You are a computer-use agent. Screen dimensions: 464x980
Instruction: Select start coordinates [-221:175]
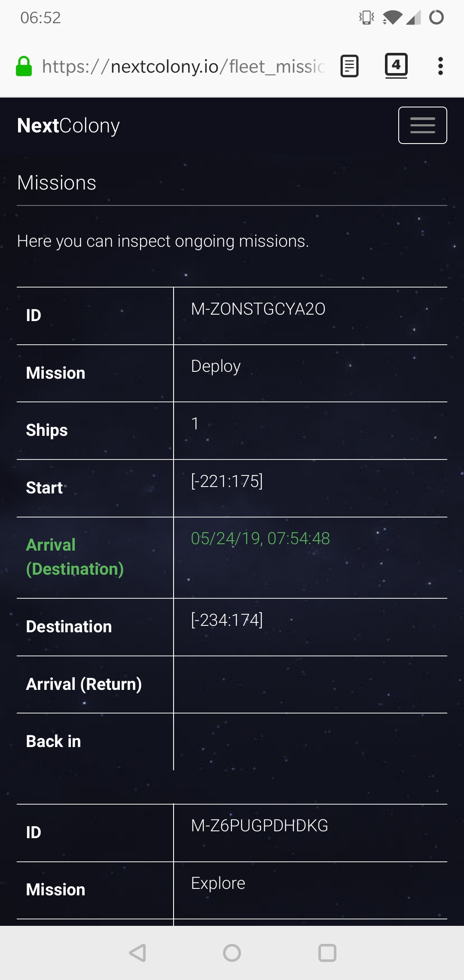pos(227,481)
